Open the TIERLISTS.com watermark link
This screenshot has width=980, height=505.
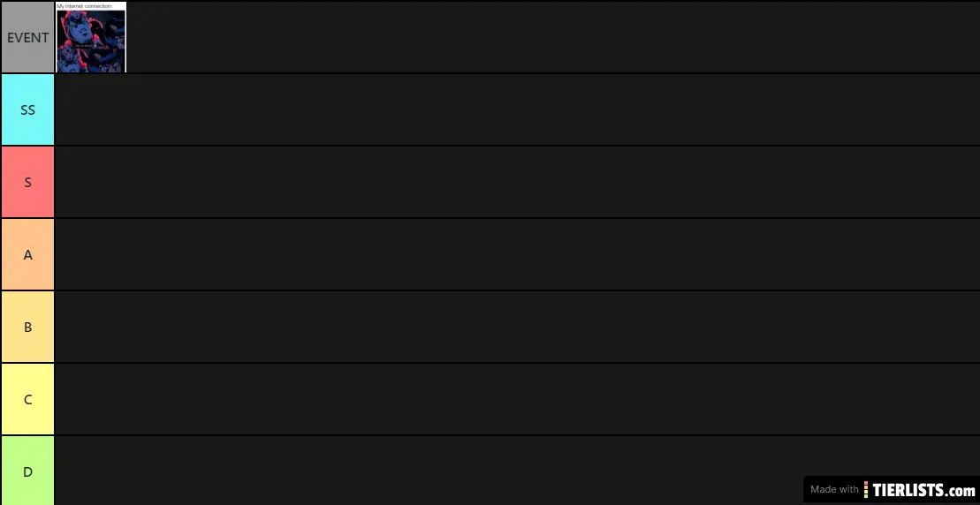pyautogui.click(x=919, y=489)
